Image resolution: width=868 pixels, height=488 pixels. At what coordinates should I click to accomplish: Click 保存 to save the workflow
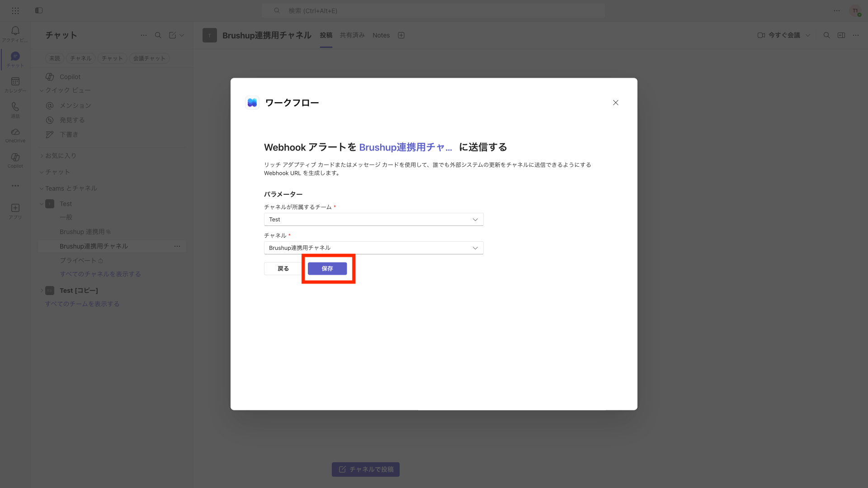[327, 268]
